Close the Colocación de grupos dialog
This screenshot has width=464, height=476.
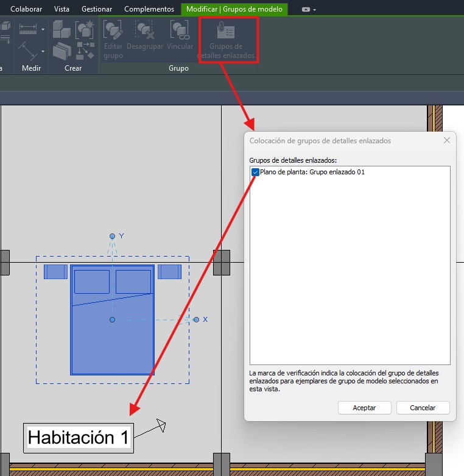pyautogui.click(x=447, y=141)
